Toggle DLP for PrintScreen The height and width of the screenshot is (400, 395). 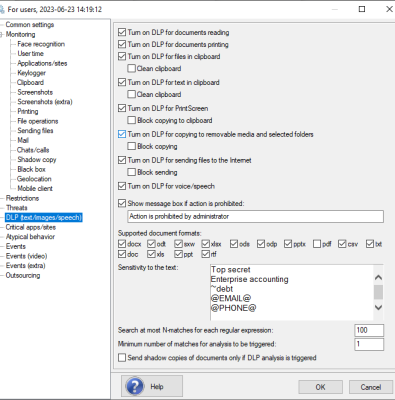(x=122, y=108)
